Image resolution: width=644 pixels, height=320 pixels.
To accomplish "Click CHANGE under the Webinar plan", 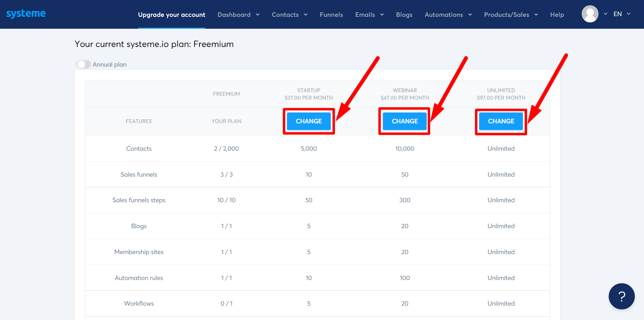I will tap(404, 121).
